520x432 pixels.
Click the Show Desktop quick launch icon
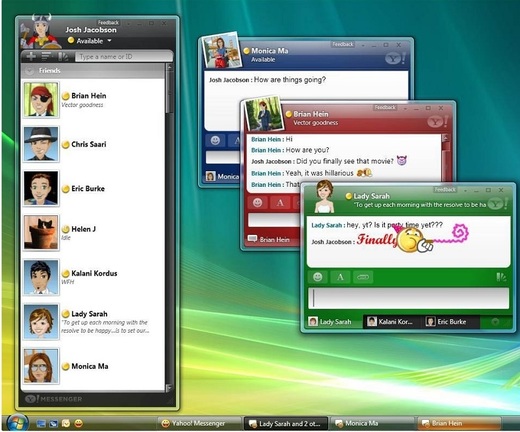41,424
